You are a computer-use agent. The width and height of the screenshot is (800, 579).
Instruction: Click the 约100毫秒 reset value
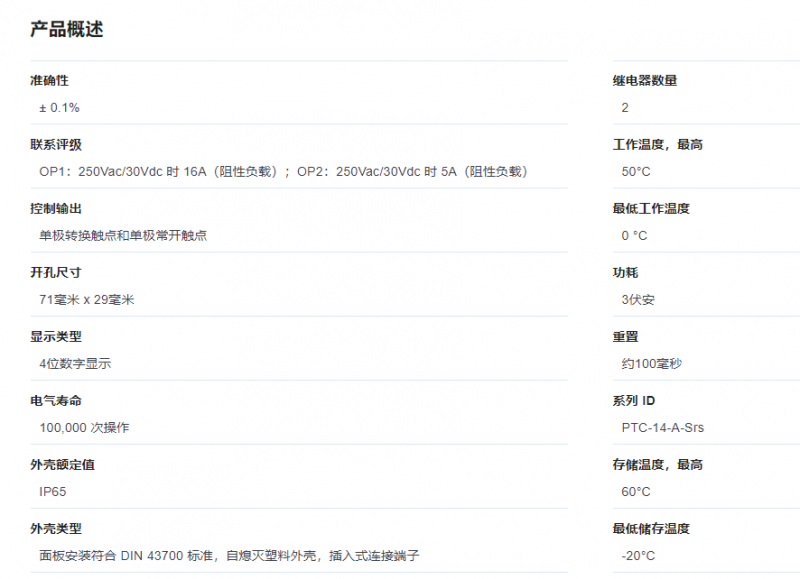point(651,363)
